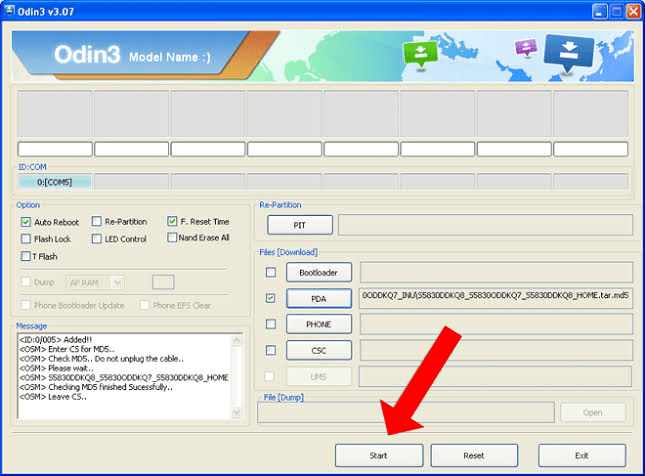Toggle the Auto Reboot checkbox

[x=26, y=221]
